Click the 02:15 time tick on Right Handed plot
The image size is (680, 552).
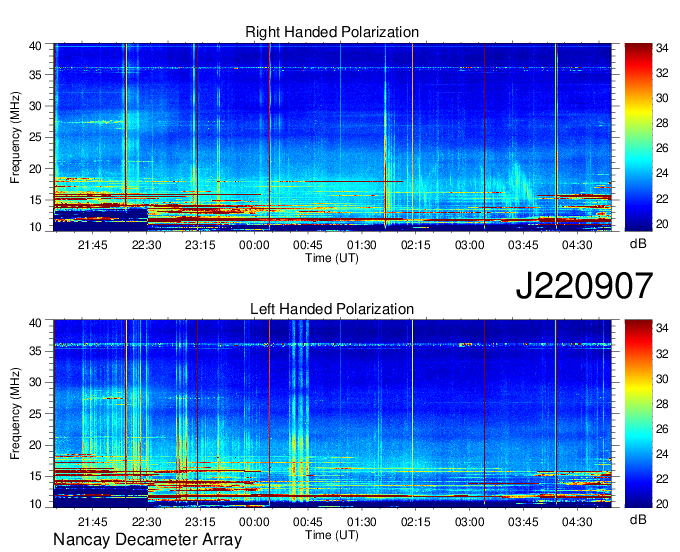click(x=415, y=245)
